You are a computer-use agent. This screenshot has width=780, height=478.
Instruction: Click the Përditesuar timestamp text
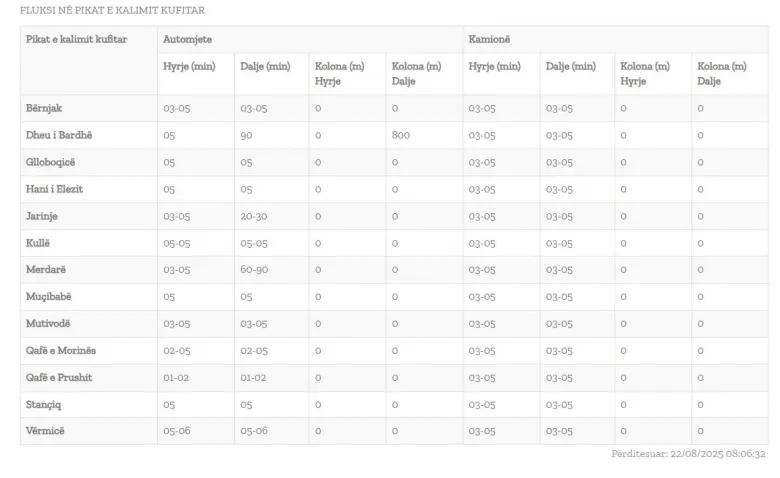click(688, 454)
